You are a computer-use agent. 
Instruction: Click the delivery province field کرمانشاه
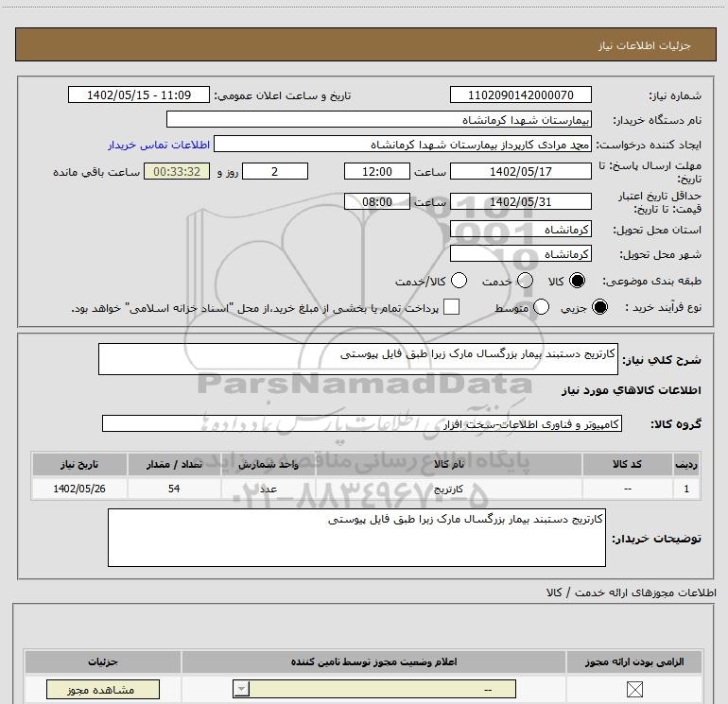[520, 230]
